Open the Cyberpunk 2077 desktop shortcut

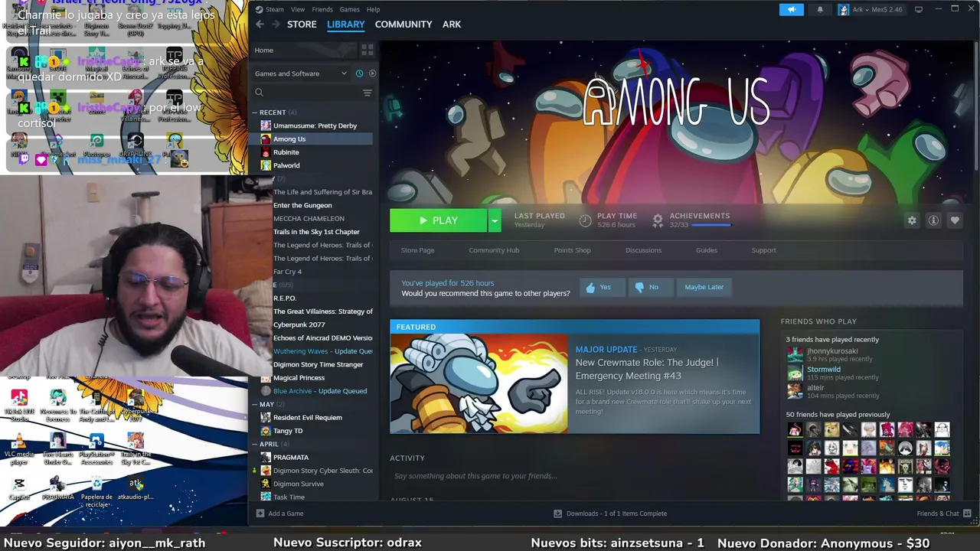(x=136, y=406)
